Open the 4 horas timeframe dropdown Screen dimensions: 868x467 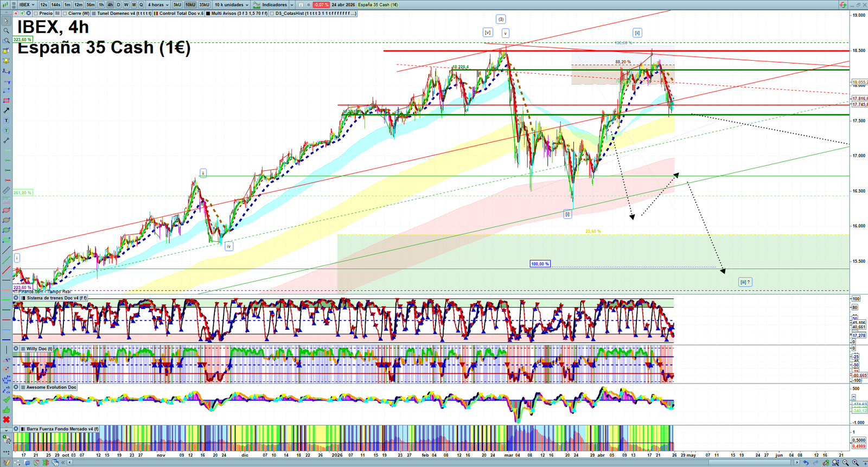tap(158, 5)
